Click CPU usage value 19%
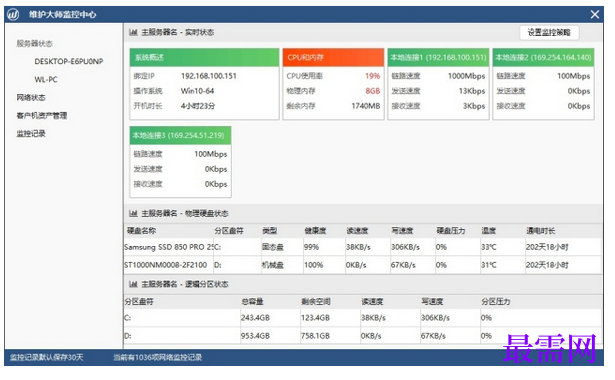The image size is (615, 380). (x=373, y=76)
